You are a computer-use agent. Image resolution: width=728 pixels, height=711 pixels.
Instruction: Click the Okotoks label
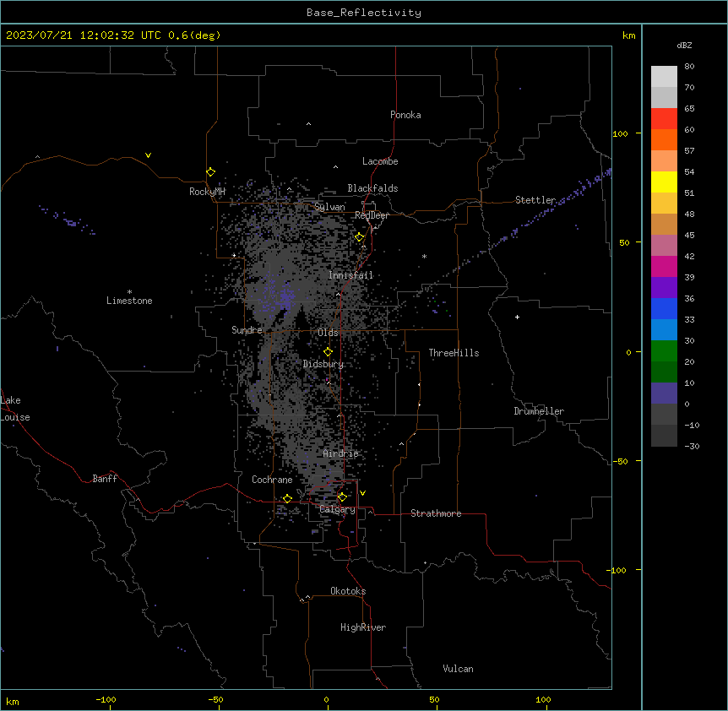pyautogui.click(x=348, y=591)
